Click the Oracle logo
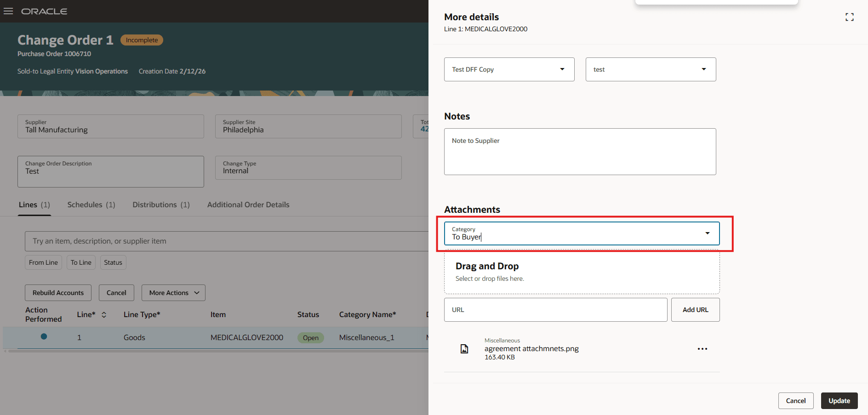The image size is (868, 415). coord(44,11)
